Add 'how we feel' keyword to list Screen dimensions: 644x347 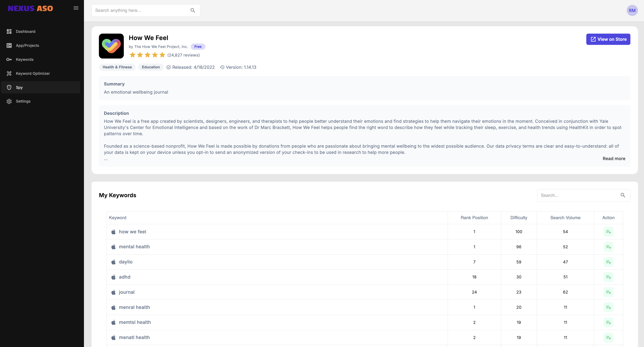point(608,232)
